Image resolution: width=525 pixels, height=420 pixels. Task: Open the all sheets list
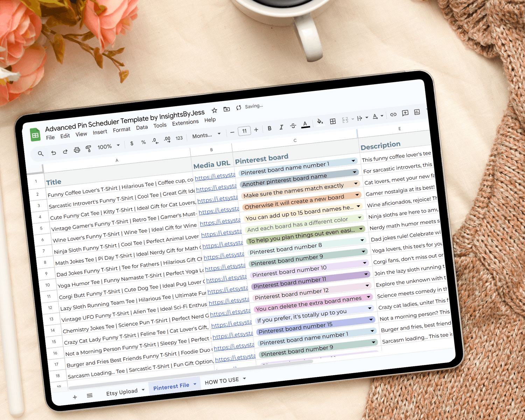tap(90, 395)
